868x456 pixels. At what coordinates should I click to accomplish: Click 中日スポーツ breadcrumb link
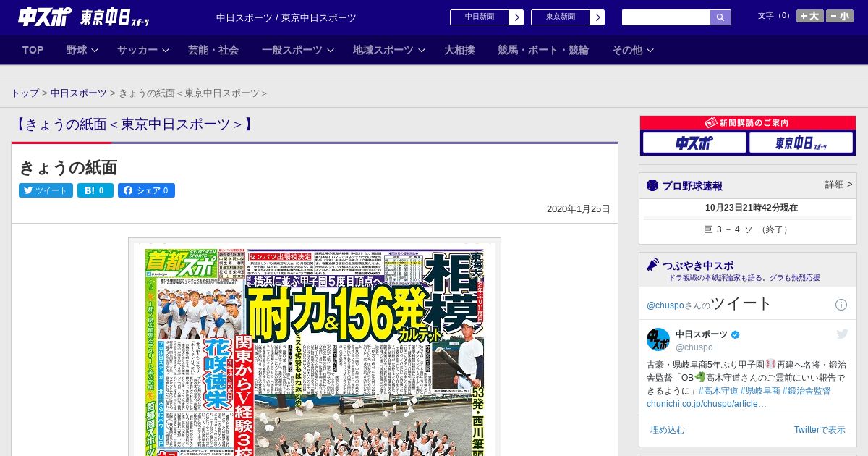pos(78,93)
